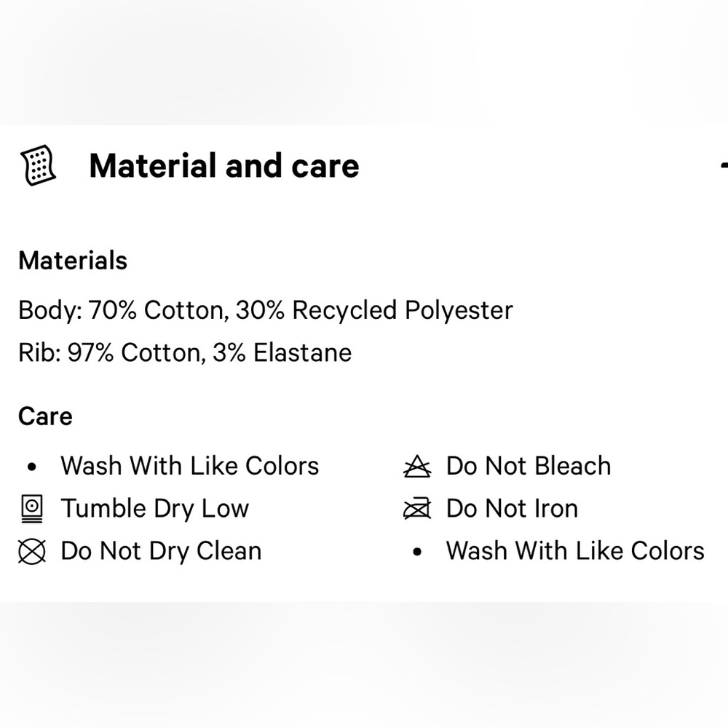Toggle the Material and care heading
This screenshot has width=728, height=728.
[223, 166]
